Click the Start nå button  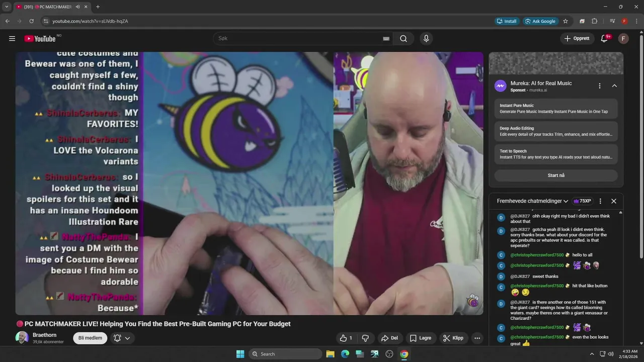coord(556,175)
